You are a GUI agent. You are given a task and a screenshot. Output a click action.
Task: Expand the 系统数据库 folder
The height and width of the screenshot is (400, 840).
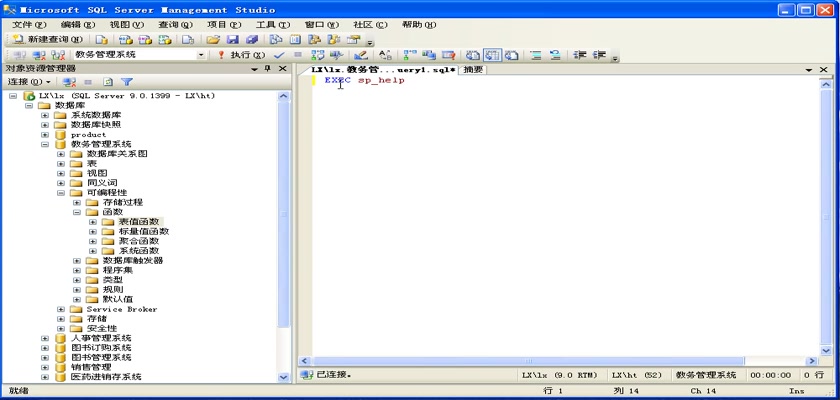[x=45, y=115]
